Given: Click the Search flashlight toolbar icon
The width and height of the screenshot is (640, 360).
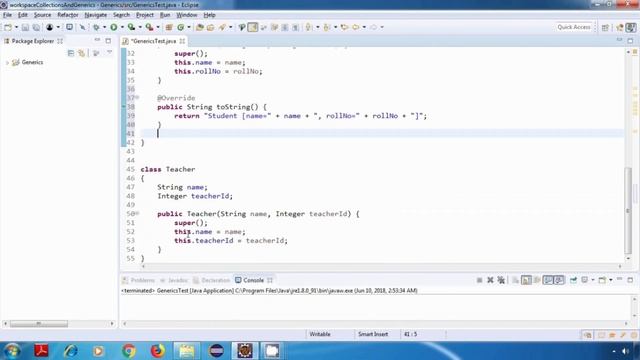Looking at the screenshot, I should pyautogui.click(x=222, y=27).
